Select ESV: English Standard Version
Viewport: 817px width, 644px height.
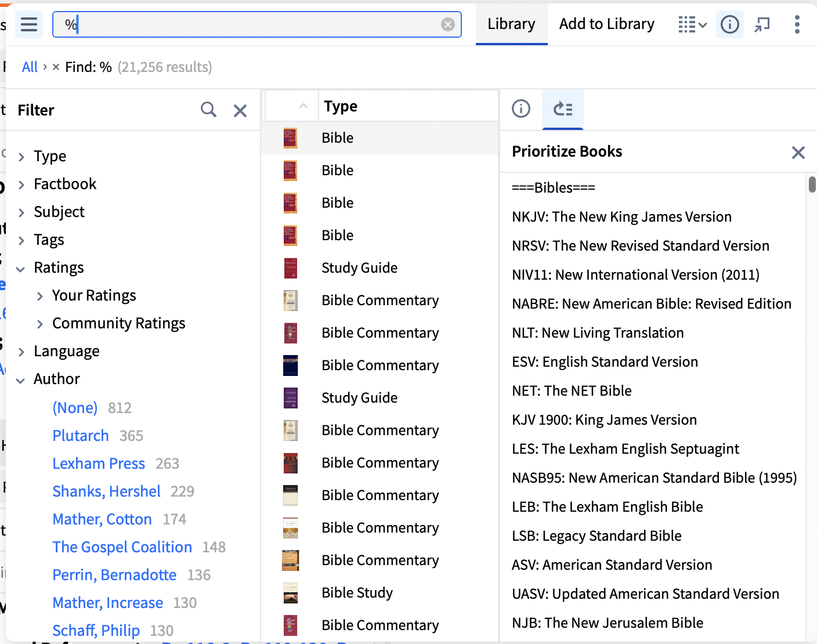(x=605, y=362)
